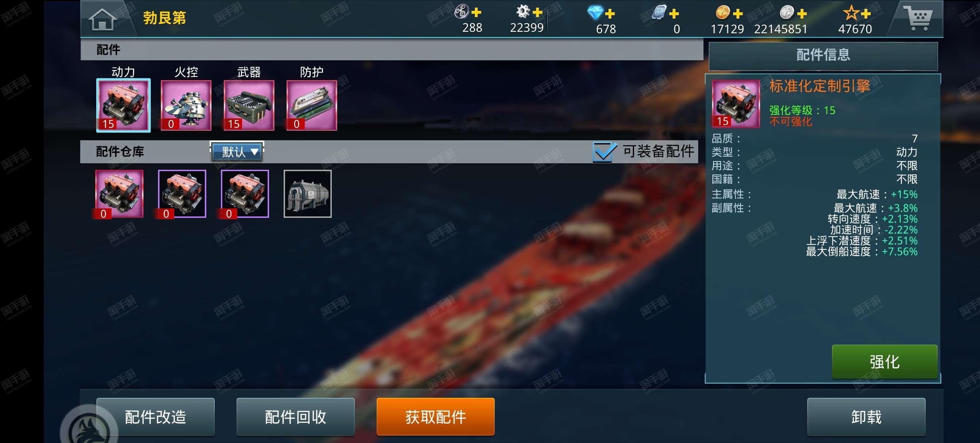
Task: Open 配件改造 part modification
Action: pyautogui.click(x=155, y=417)
